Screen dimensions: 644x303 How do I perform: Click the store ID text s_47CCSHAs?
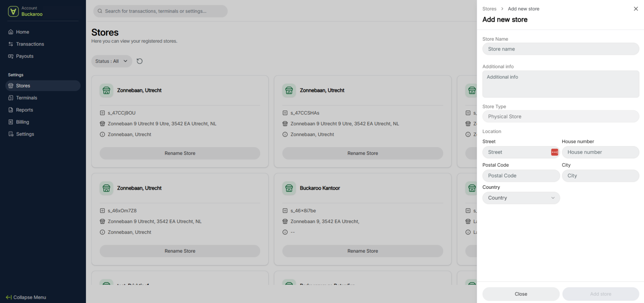click(x=305, y=113)
